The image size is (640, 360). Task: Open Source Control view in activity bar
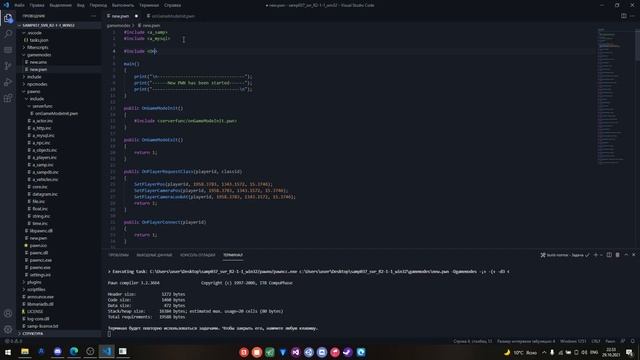[8, 66]
